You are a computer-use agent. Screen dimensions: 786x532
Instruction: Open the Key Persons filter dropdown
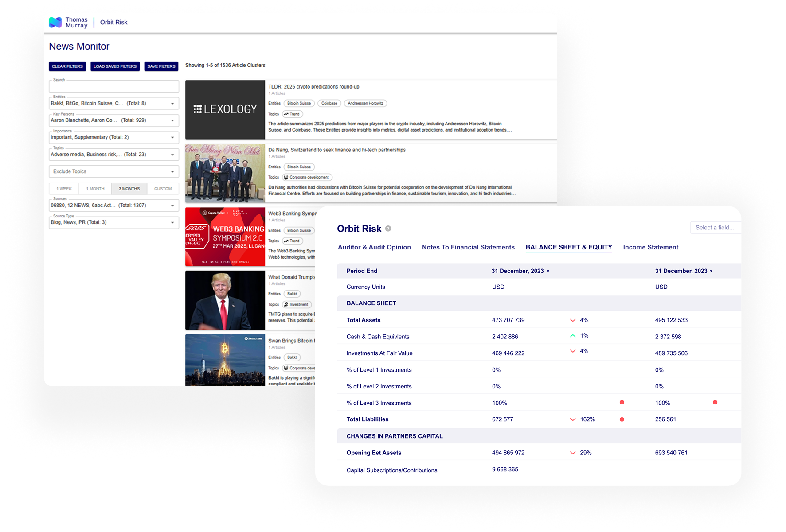click(114, 120)
